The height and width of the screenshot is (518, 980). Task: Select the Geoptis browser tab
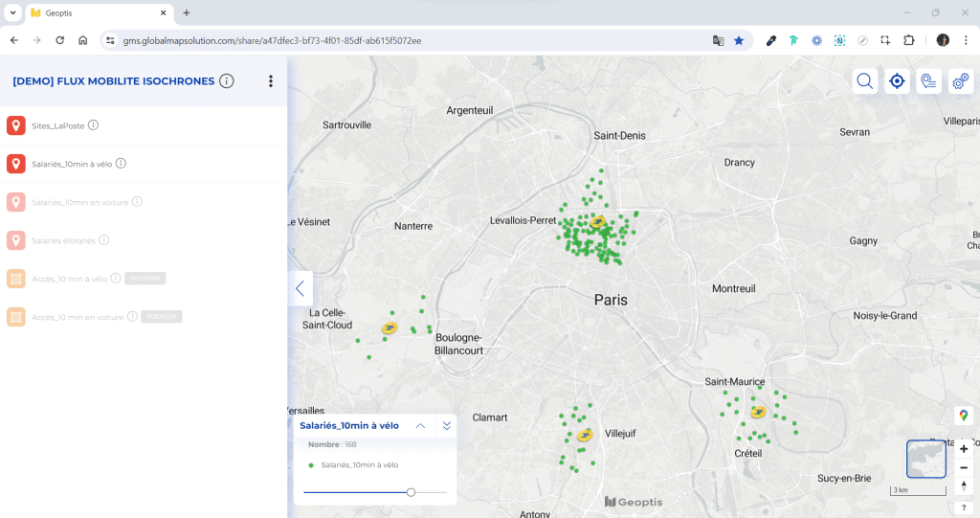pyautogui.click(x=99, y=12)
